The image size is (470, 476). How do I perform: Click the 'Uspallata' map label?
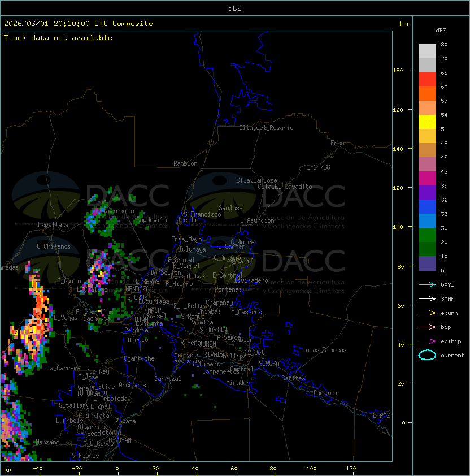pyautogui.click(x=53, y=225)
